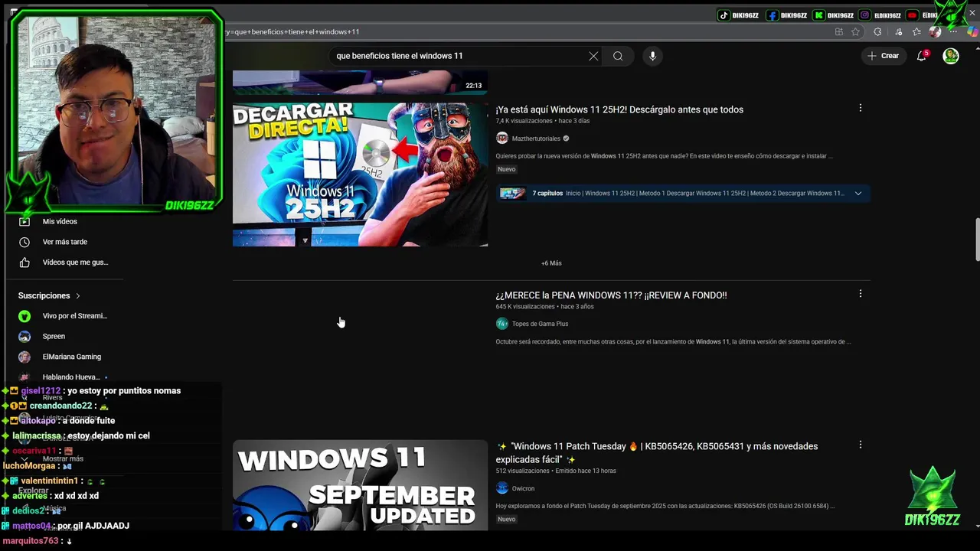Image resolution: width=980 pixels, height=551 pixels.
Task: Show +6 Más results
Action: 551,263
